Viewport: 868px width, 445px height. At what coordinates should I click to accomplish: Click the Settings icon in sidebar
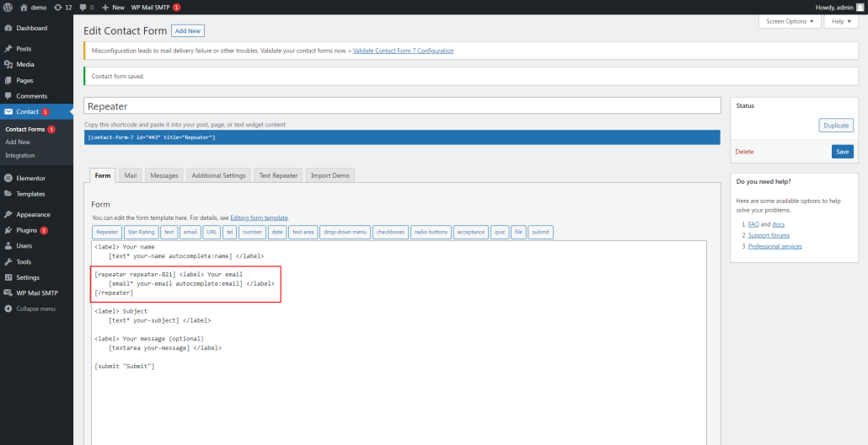8,277
